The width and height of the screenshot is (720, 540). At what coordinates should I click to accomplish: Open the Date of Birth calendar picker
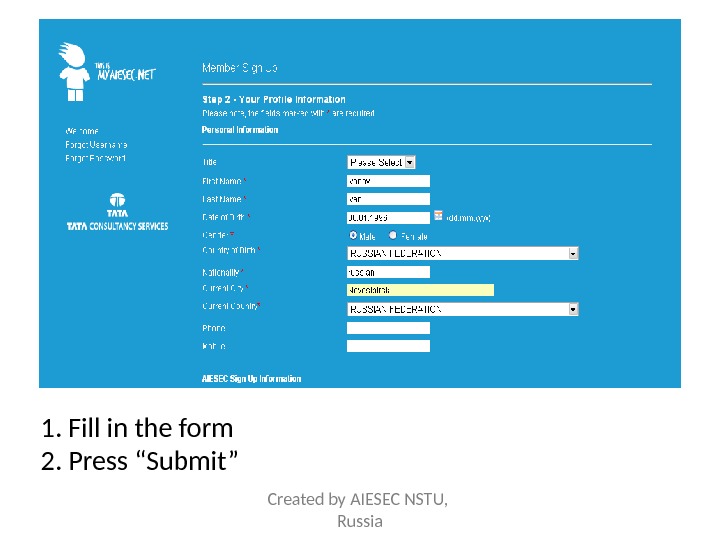438,216
